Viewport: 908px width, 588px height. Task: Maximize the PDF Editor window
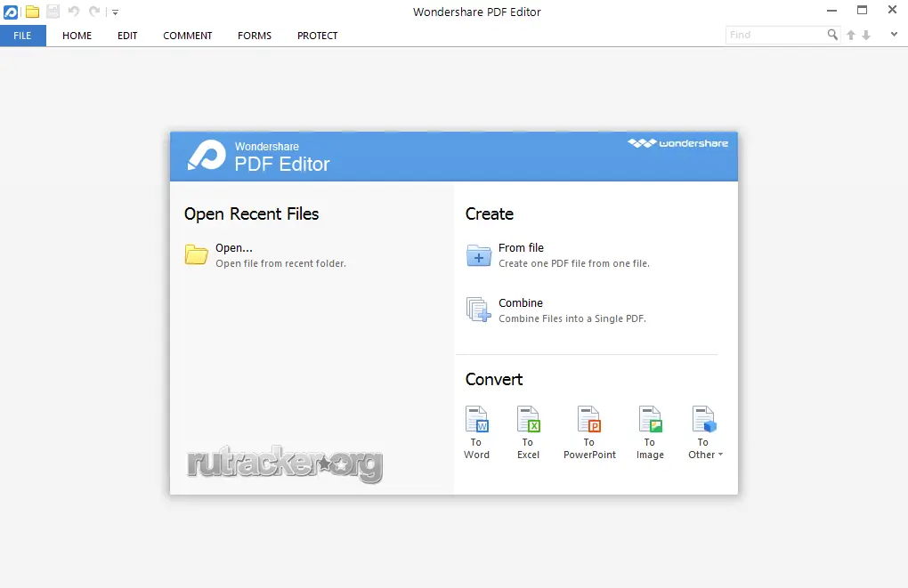coord(863,10)
